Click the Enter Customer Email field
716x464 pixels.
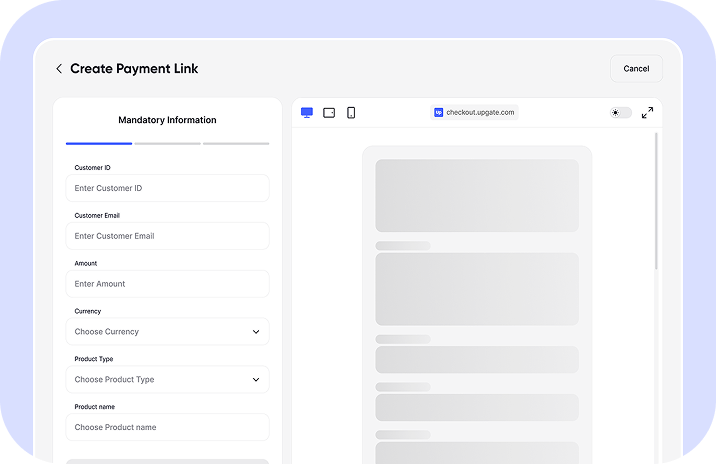coord(168,236)
